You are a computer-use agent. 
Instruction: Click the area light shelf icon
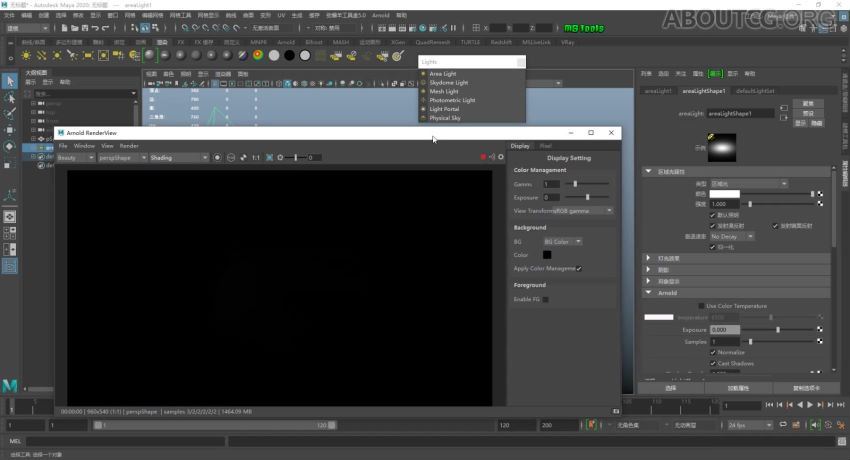pos(88,55)
